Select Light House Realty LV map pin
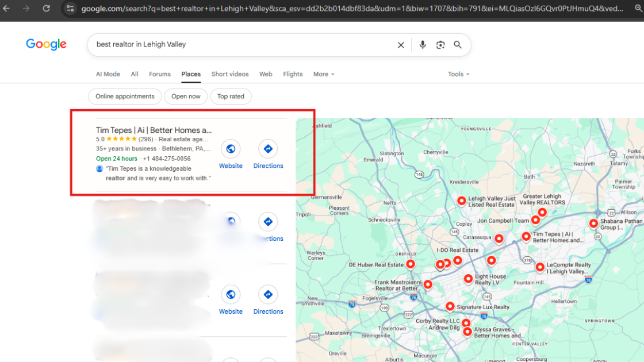Screen dimensions: 644x362 click(468, 279)
